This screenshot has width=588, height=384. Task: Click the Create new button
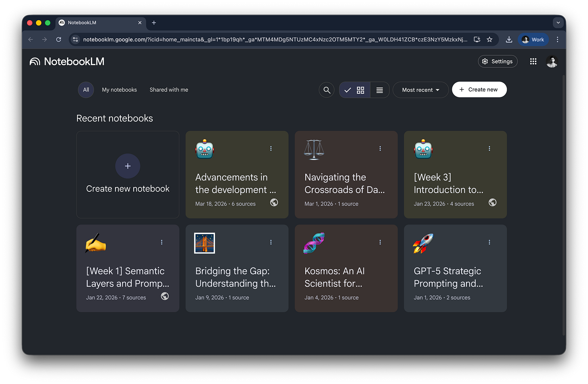pyautogui.click(x=479, y=90)
